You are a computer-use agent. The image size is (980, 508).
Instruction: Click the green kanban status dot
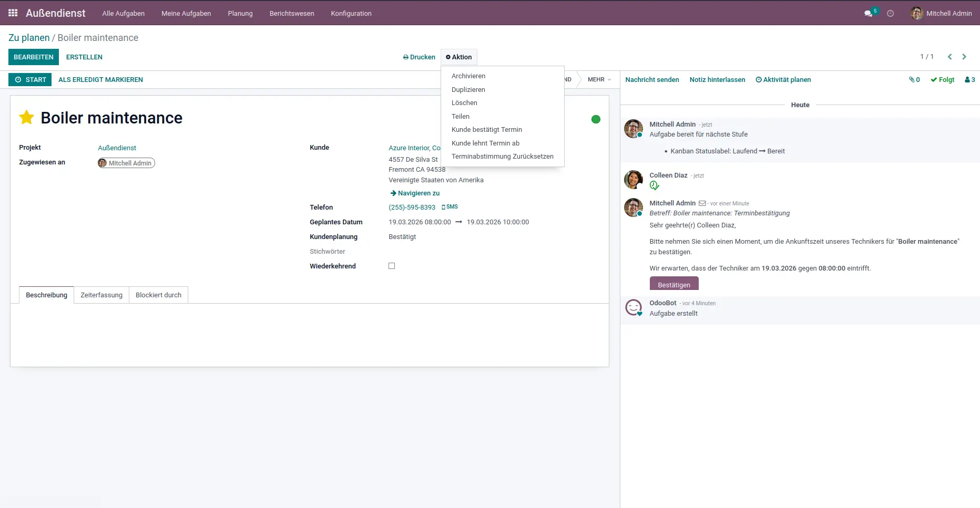point(596,119)
